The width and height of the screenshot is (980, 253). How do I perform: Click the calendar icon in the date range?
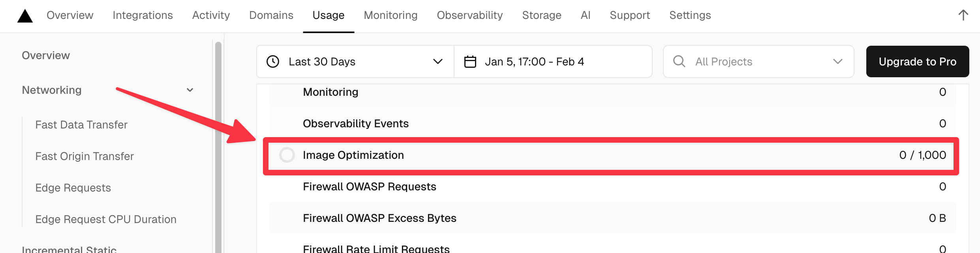click(x=470, y=62)
